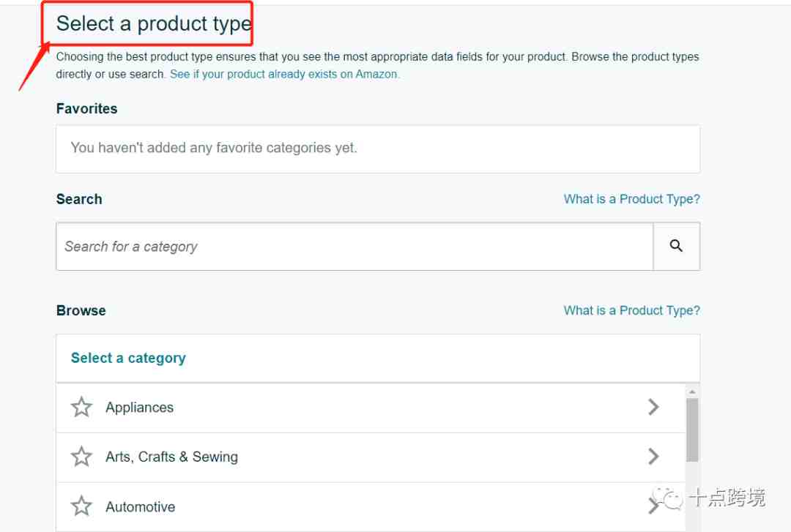This screenshot has width=791, height=532.
Task: Open 'See if your product already exists' link
Action: (x=284, y=74)
